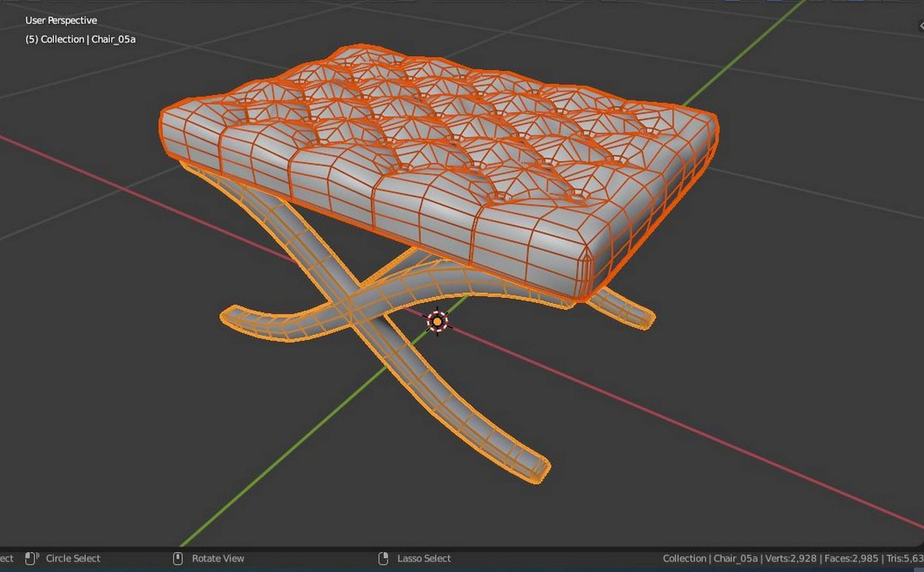Click the mouse icon beside Circle Select
The image size is (924, 572).
pyautogui.click(x=32, y=558)
